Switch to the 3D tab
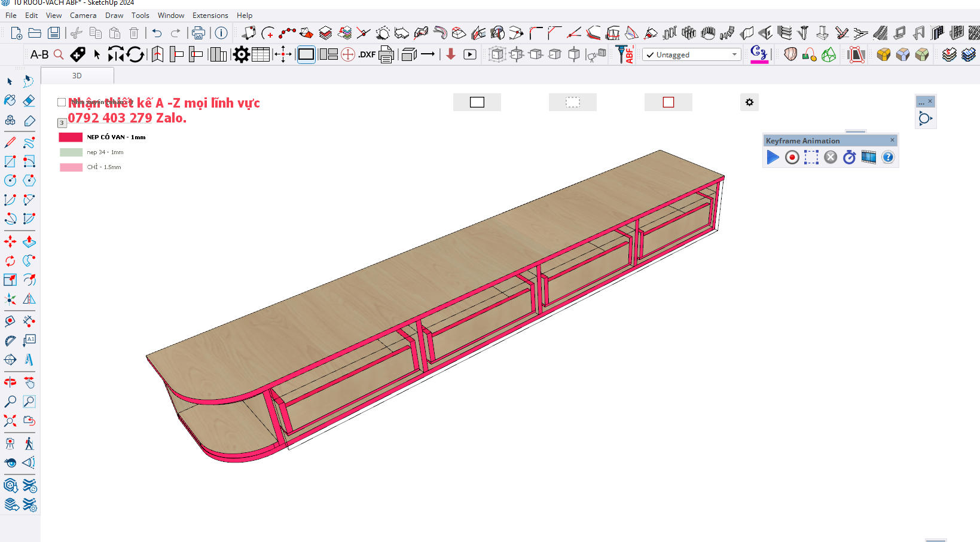The image size is (980, 542). pyautogui.click(x=77, y=76)
